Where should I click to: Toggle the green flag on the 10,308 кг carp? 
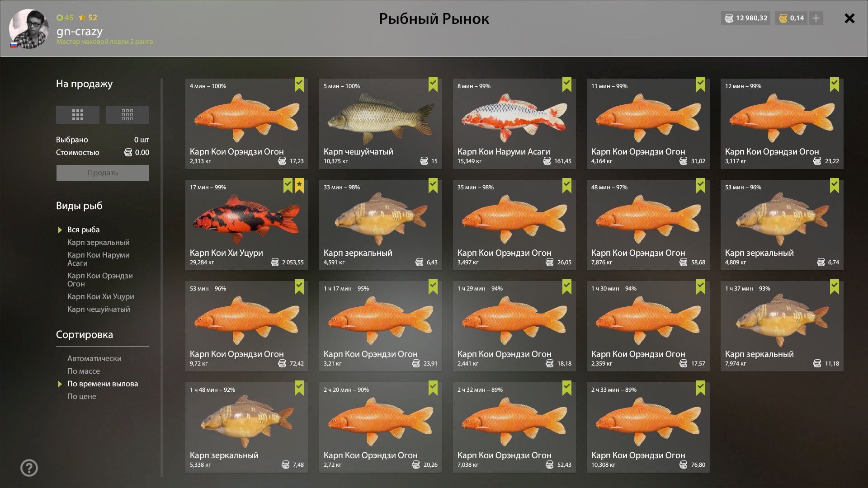pos(701,388)
